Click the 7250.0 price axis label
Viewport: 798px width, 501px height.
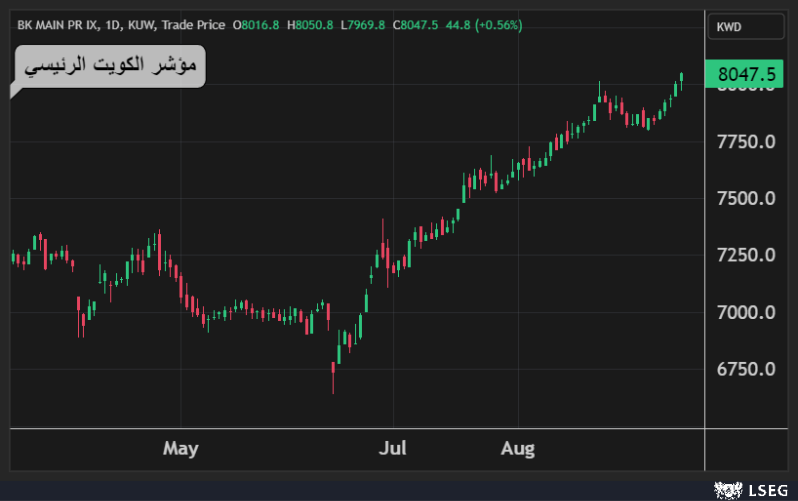[746, 256]
